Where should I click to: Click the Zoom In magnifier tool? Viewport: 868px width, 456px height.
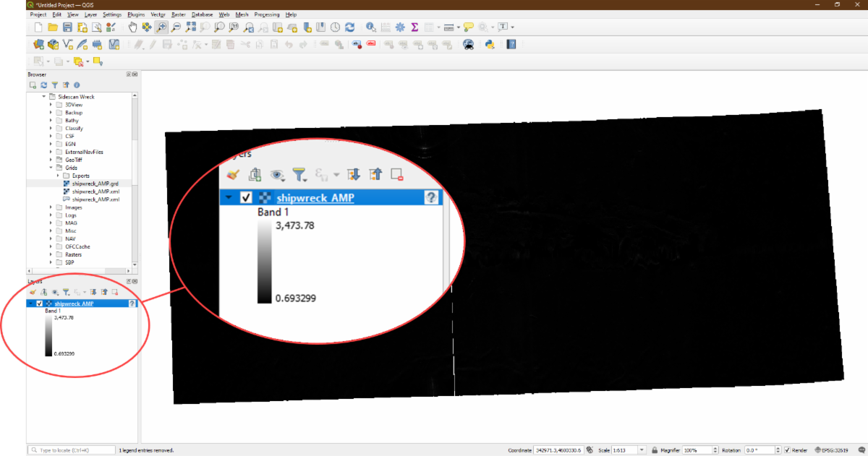click(x=161, y=27)
